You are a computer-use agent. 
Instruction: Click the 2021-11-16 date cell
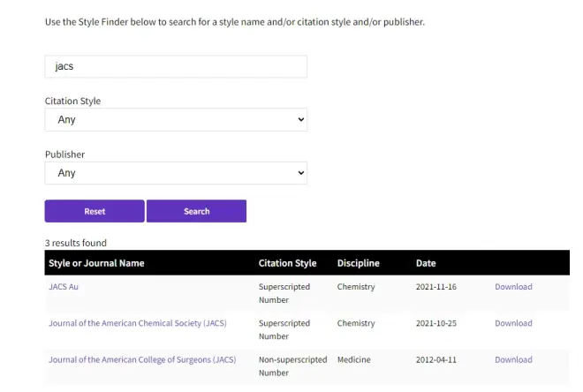point(436,287)
